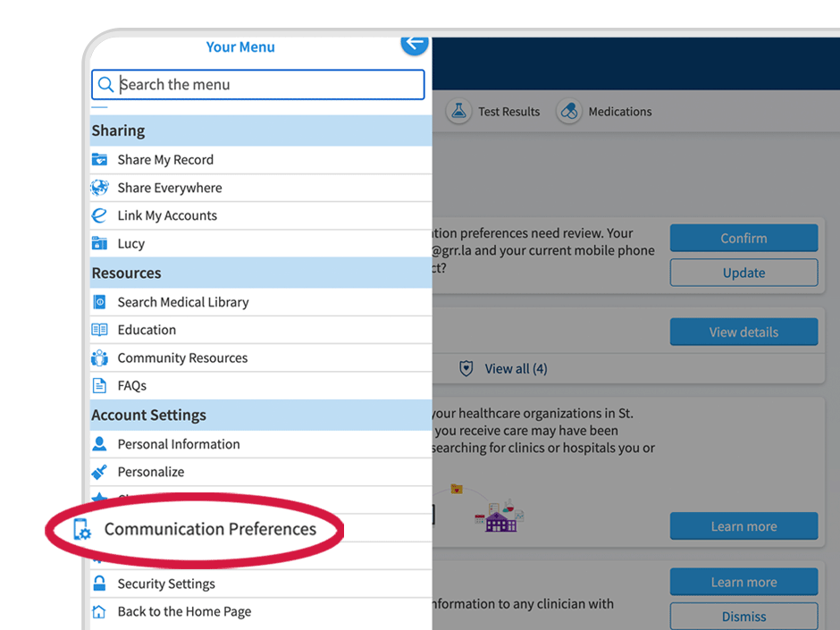840x630 pixels.
Task: Open the Education menu entry
Action: point(147,330)
